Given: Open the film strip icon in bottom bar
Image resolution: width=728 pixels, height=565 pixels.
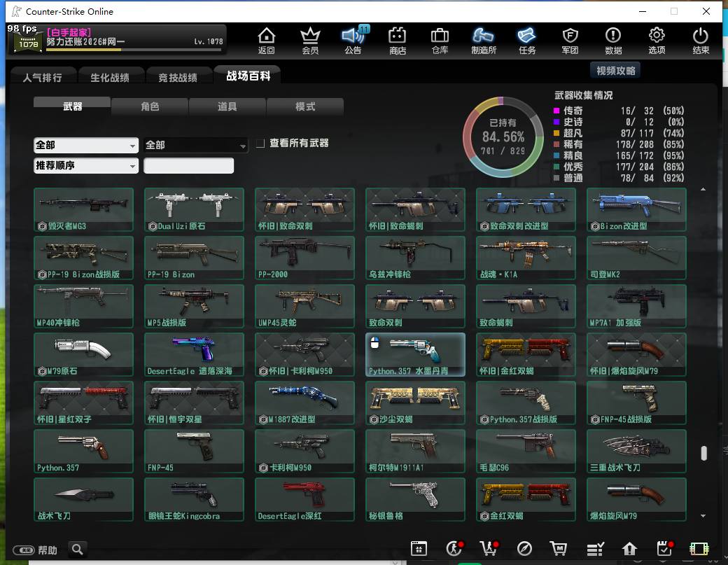Looking at the screenshot, I should pyautogui.click(x=699, y=549).
